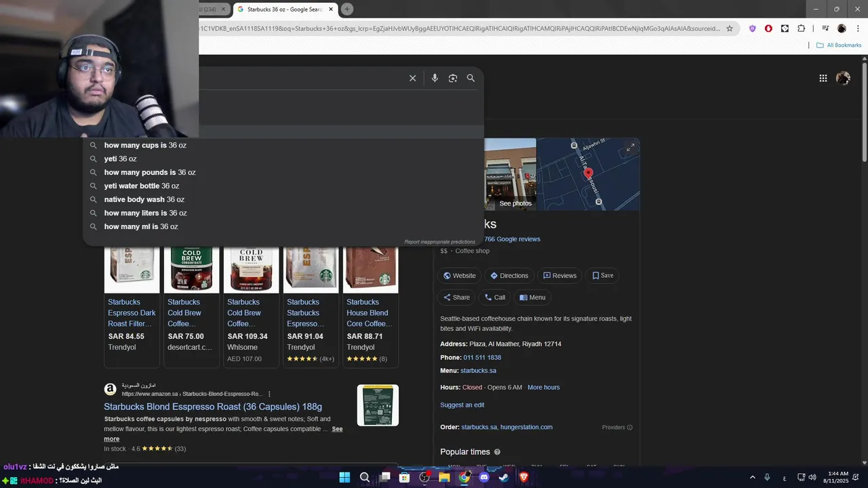The height and width of the screenshot is (488, 868).
Task: Bookmark this page with the star
Action: pos(730,28)
